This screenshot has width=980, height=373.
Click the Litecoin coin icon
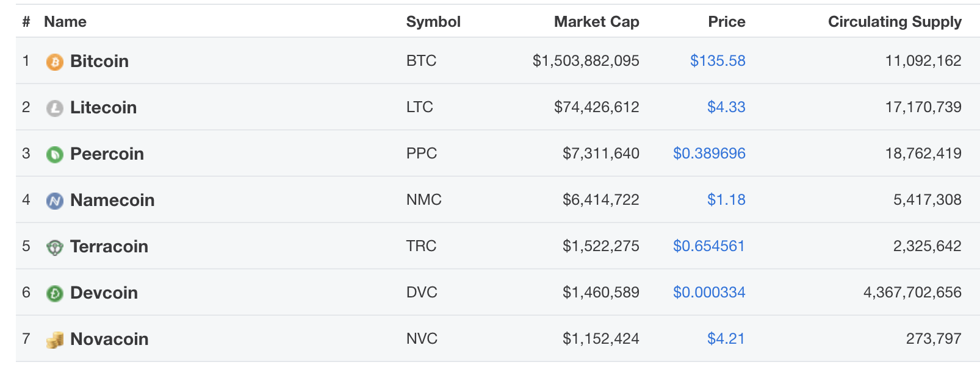pyautogui.click(x=54, y=107)
